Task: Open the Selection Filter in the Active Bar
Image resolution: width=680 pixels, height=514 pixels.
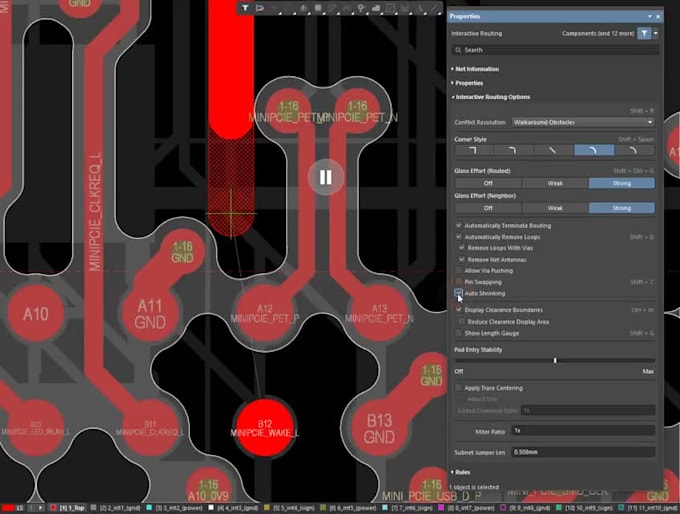Action: click(245, 8)
